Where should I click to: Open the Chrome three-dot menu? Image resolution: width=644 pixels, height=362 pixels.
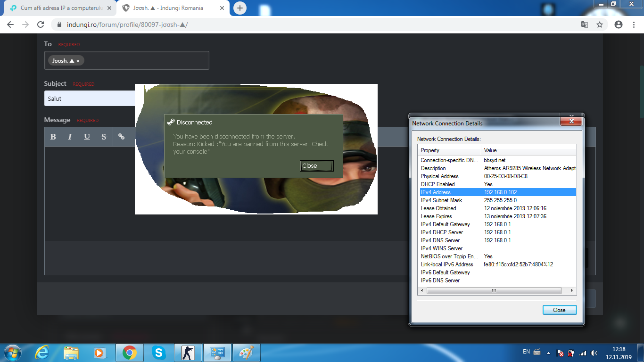634,25
